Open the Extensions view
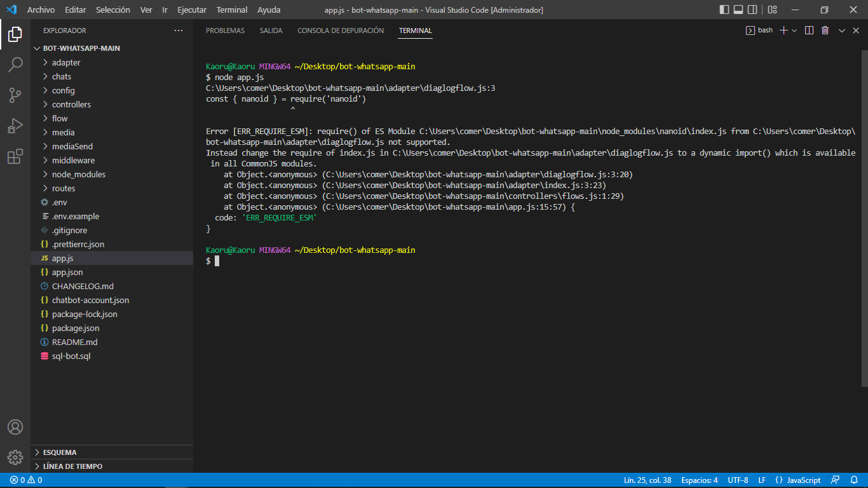Viewport: 868px width, 488px height. click(x=15, y=156)
